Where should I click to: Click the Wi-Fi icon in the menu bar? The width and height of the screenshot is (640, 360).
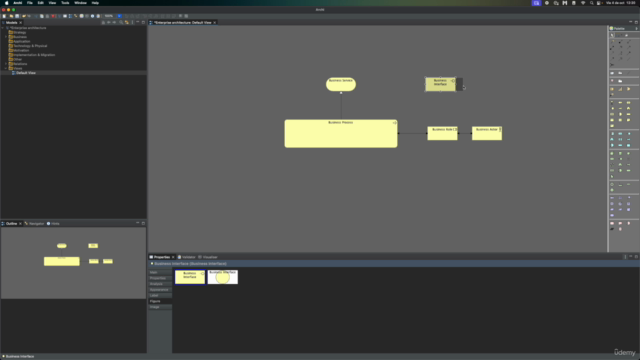click(583, 3)
